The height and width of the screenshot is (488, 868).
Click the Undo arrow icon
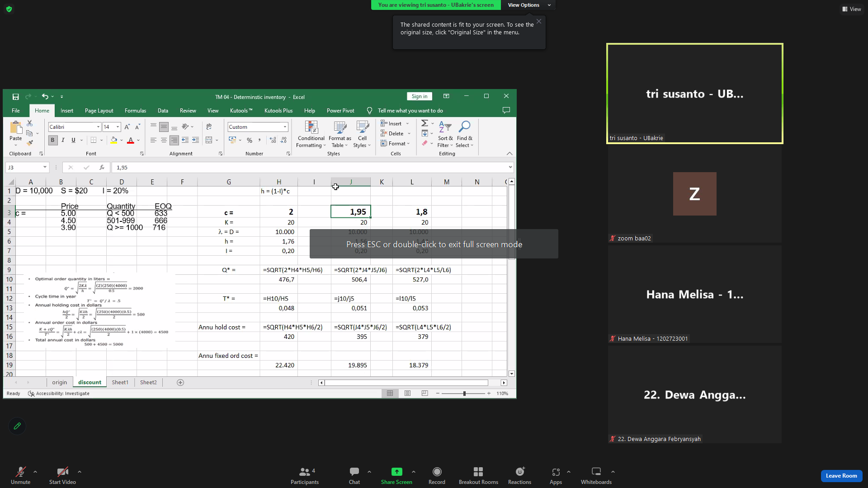45,96
